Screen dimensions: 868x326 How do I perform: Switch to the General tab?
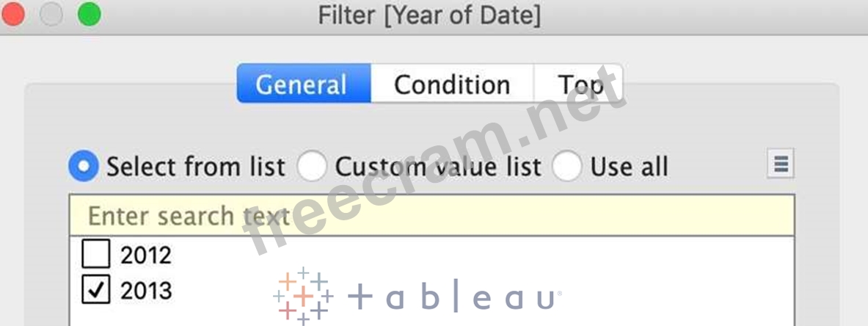303,84
